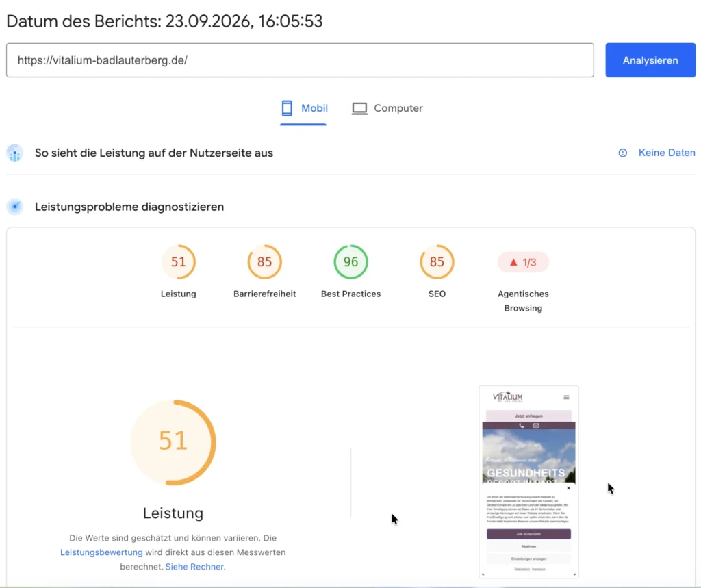The height and width of the screenshot is (588, 701).
Task: Open the Siehe Rechner link
Action: coord(195,567)
